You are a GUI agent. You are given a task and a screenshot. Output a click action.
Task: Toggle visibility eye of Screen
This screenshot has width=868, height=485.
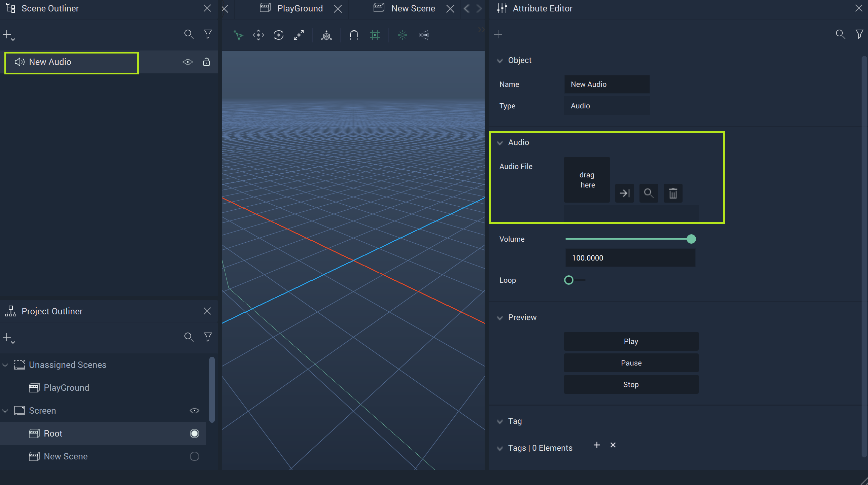click(195, 411)
